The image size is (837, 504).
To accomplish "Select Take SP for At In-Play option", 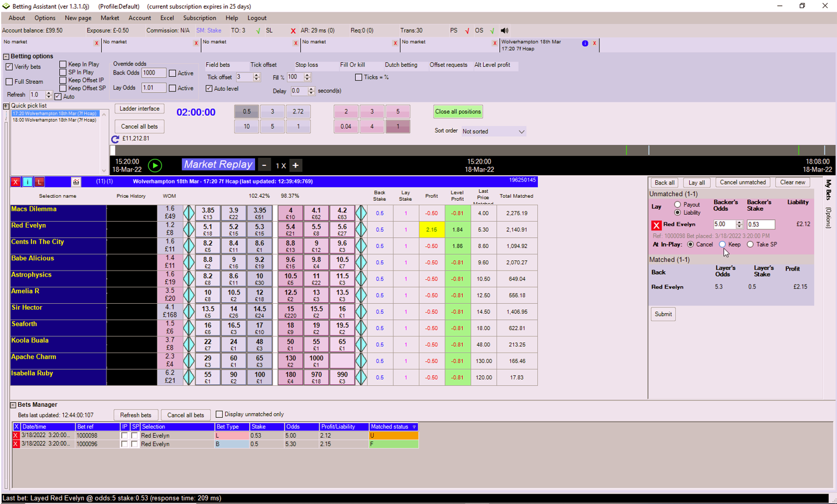I will tap(750, 244).
